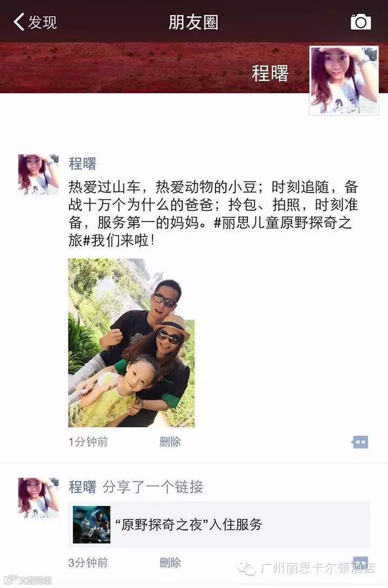The width and height of the screenshot is (388, 588).
Task: Tap the red cover banner photo
Action: click(x=155, y=67)
